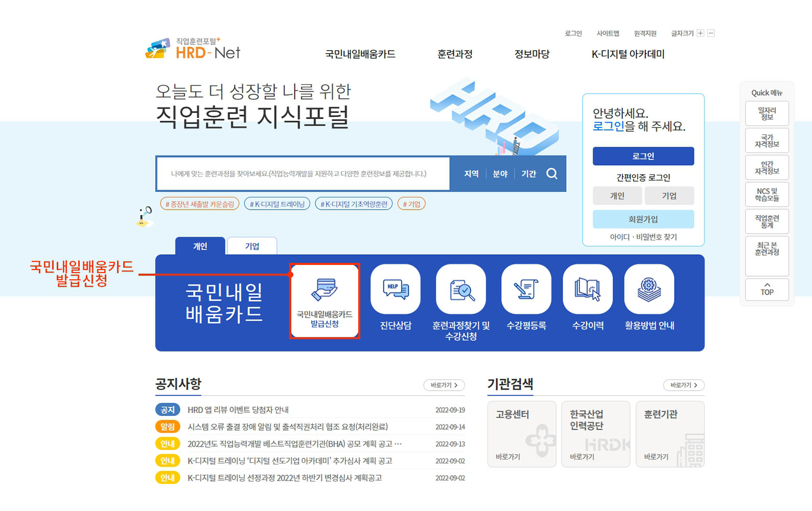This screenshot has height=511, width=812.
Task: Click the blue 로그인 button
Action: 643,156
